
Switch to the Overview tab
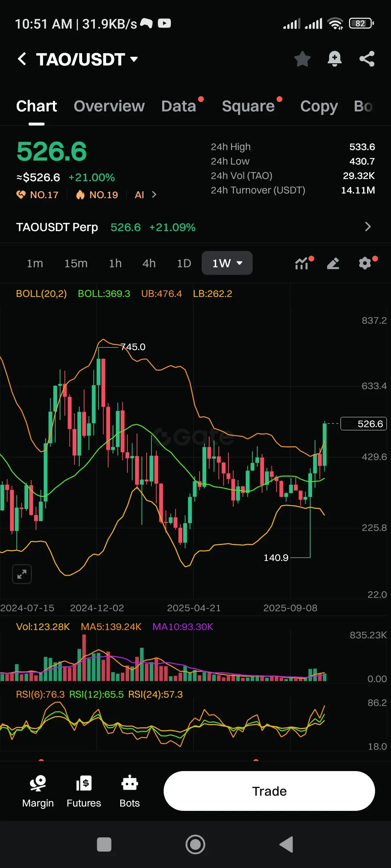[x=109, y=106]
